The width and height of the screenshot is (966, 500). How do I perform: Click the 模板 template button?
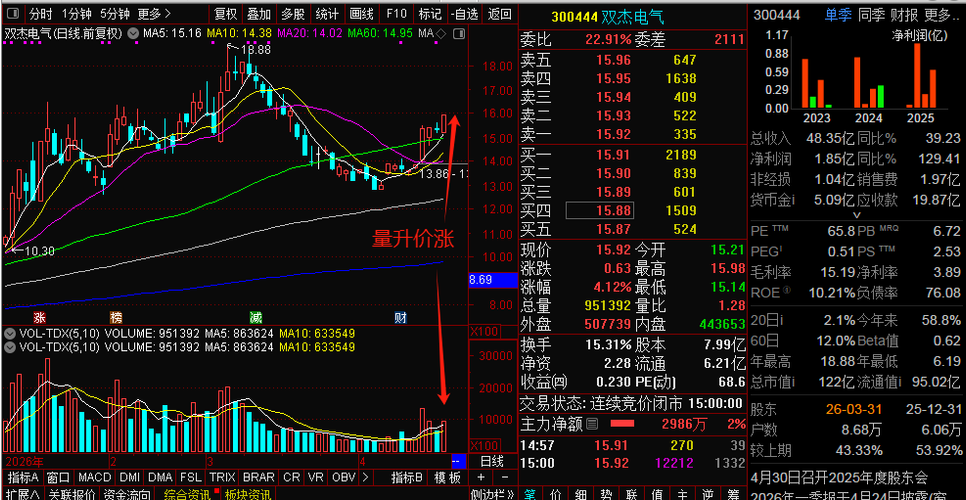[x=447, y=477]
